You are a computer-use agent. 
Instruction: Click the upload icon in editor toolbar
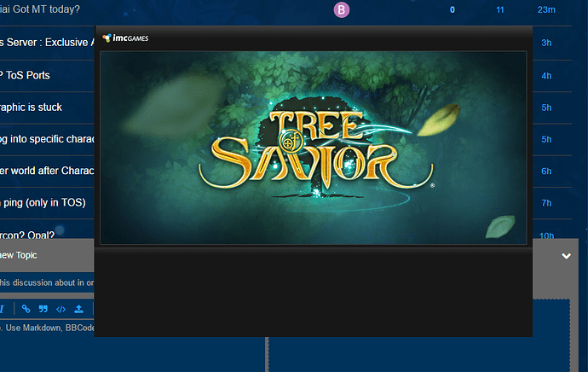coord(79,309)
